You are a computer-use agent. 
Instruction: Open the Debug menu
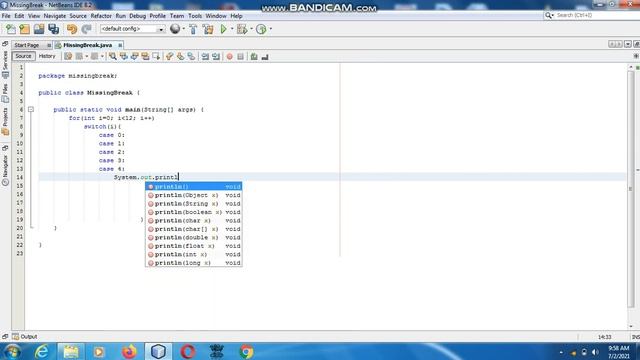point(138,16)
